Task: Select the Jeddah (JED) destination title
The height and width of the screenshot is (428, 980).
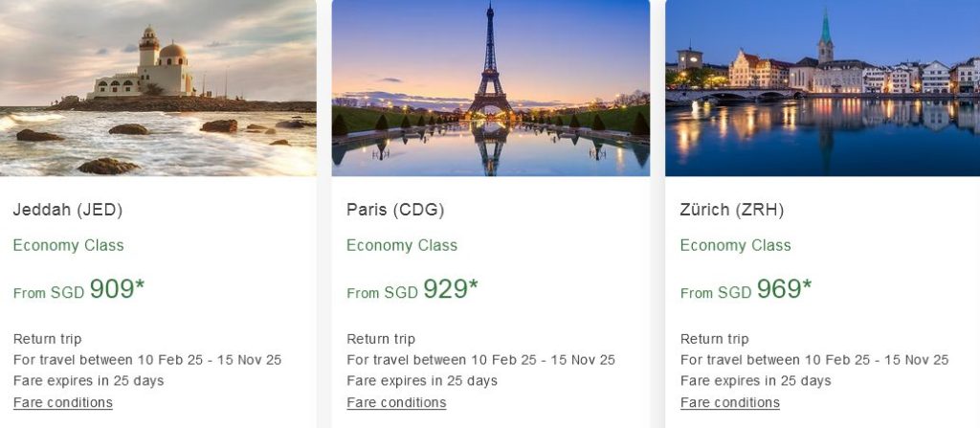Action: [68, 210]
